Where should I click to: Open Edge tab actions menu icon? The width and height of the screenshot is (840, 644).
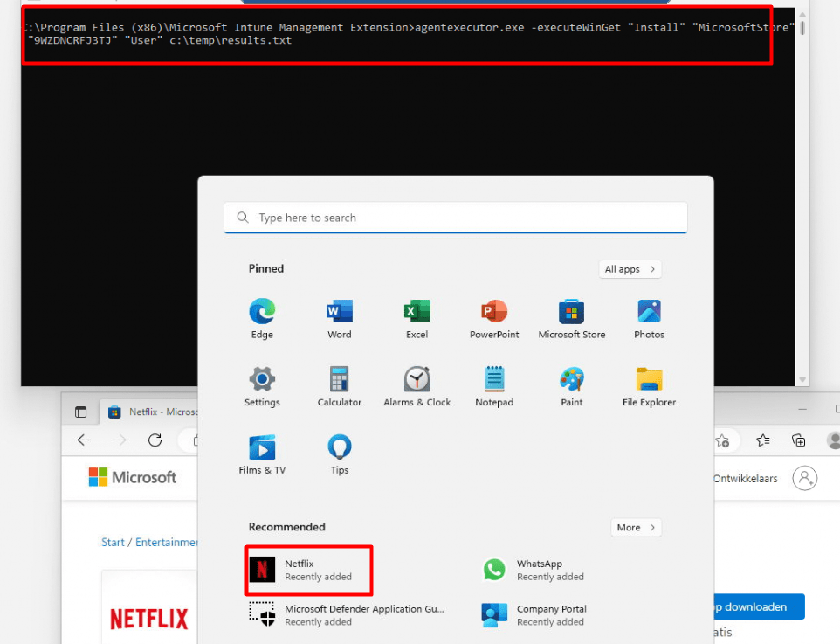[80, 412]
